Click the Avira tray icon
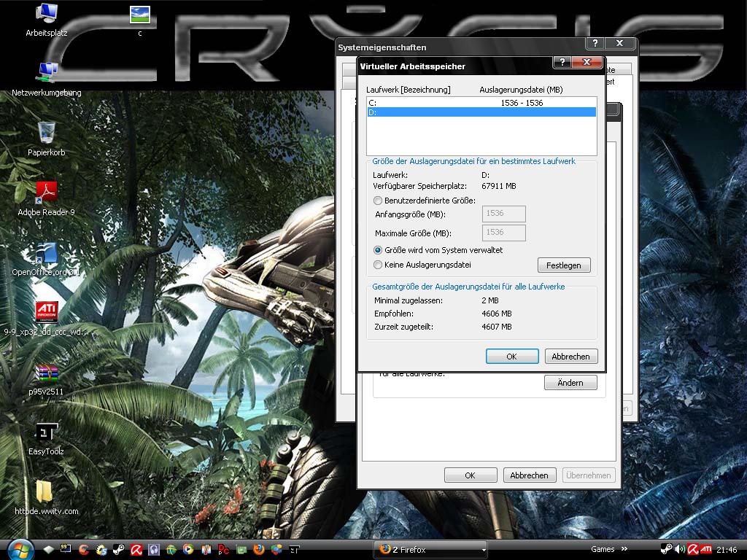 click(693, 550)
